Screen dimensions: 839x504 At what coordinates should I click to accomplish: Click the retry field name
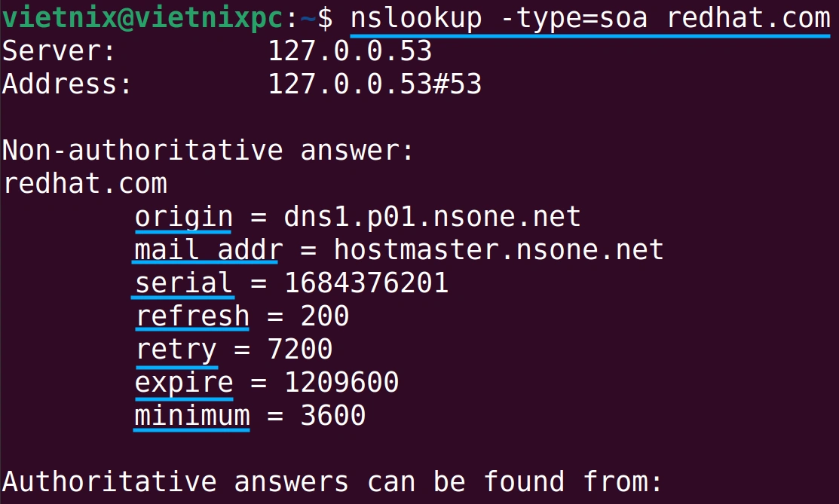[176, 350]
